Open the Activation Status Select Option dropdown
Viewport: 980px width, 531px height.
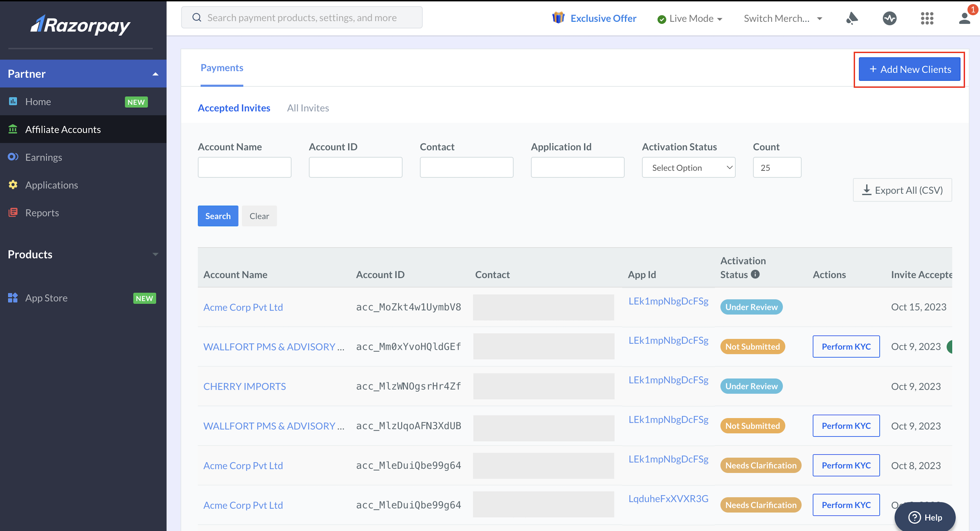coord(688,167)
